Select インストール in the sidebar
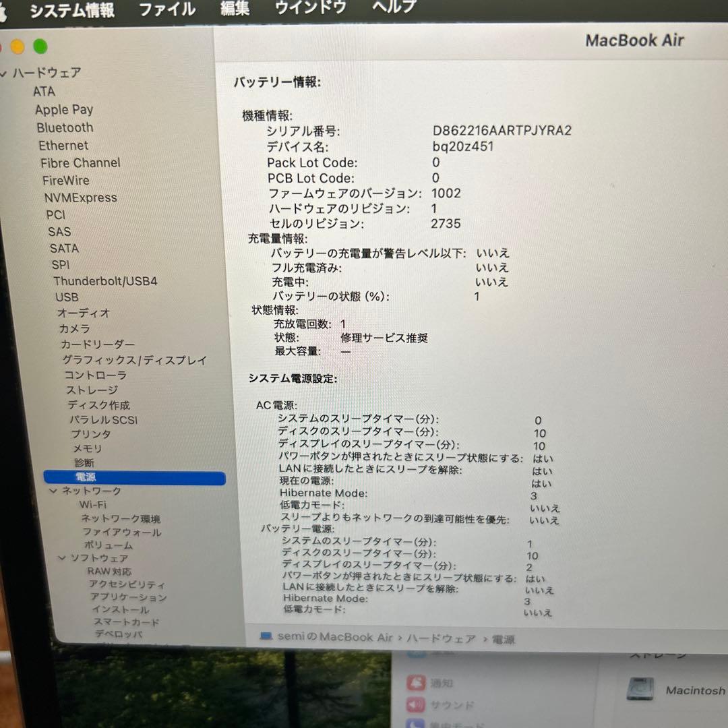Viewport: 728px width, 728px height. (x=120, y=609)
